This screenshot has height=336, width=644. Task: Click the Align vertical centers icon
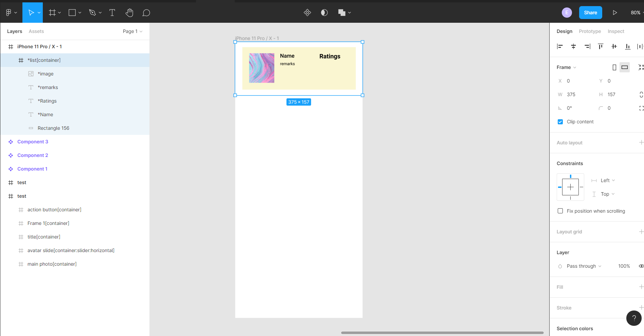tap(614, 47)
